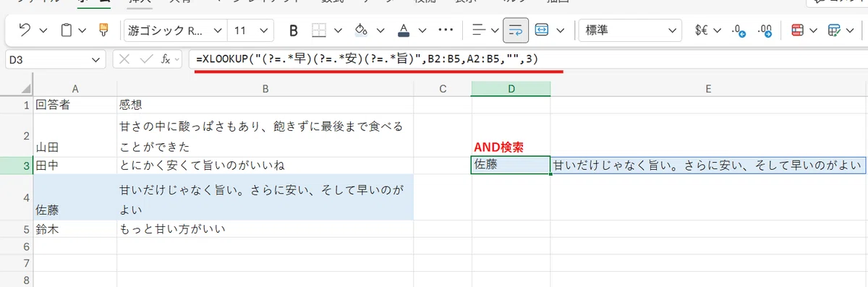Viewport: 868px width, 287px height.
Task: Expand currency format dropdown arrow
Action: click(718, 30)
